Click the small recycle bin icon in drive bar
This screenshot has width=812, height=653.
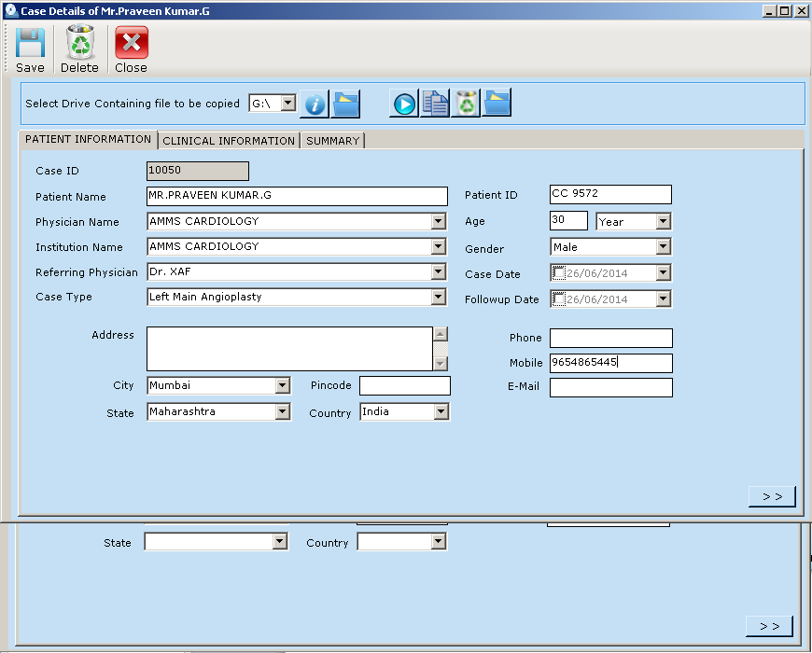click(x=466, y=104)
